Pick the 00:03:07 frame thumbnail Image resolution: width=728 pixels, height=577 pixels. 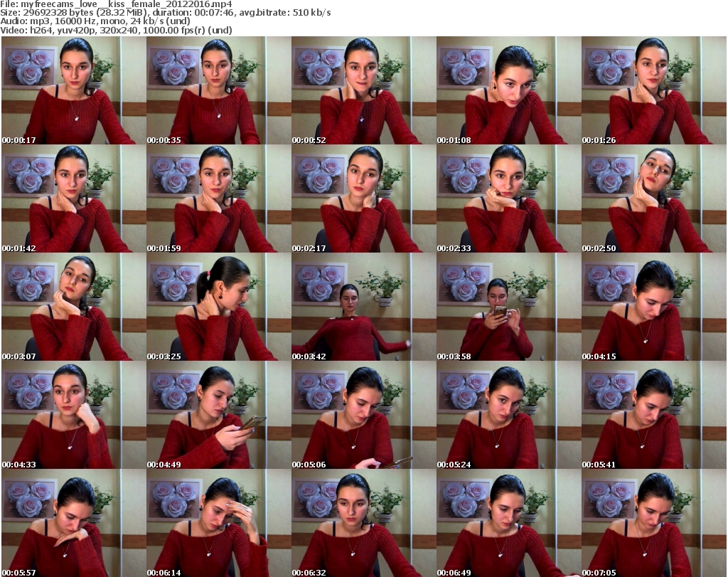click(74, 307)
